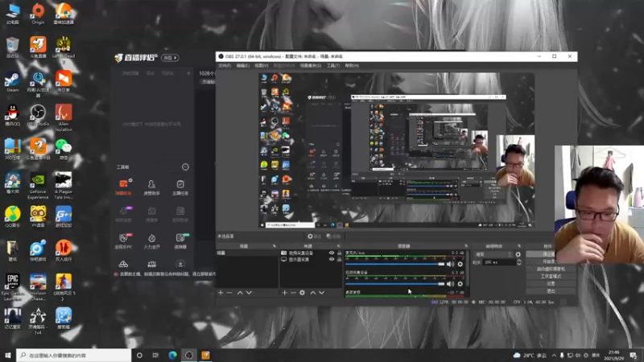Adjust the Mic/Aux volume slider
The image size is (644, 362).
[x=395, y=265]
